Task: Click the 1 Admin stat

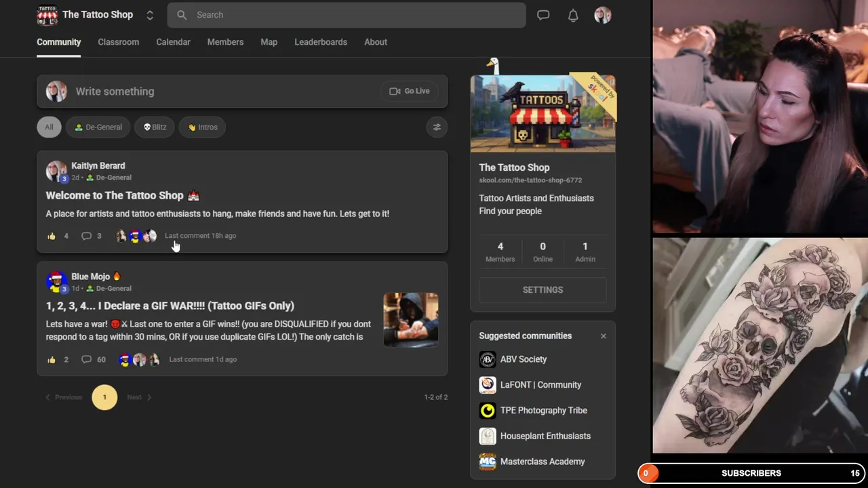Action: click(585, 251)
